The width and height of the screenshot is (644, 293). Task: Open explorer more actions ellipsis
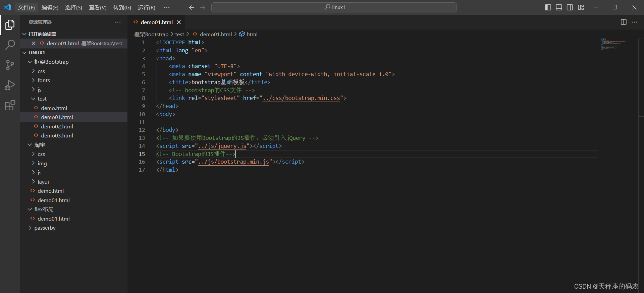point(118,22)
